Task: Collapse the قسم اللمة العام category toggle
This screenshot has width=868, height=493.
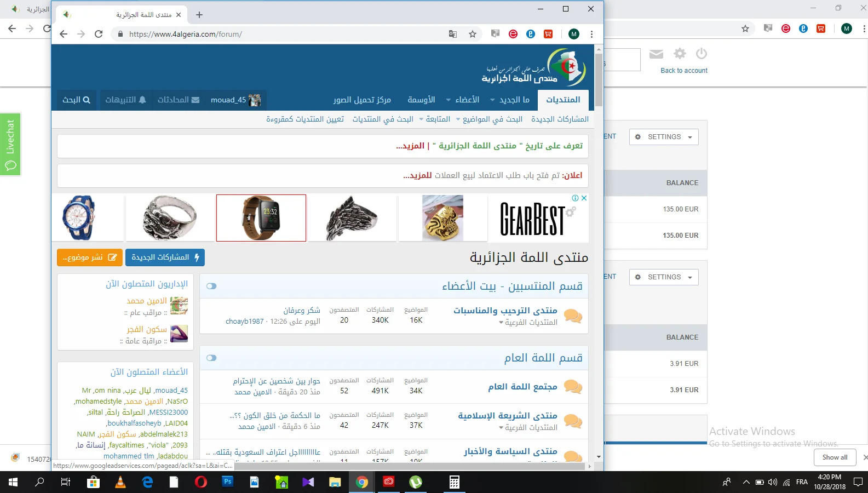Action: pyautogui.click(x=211, y=358)
